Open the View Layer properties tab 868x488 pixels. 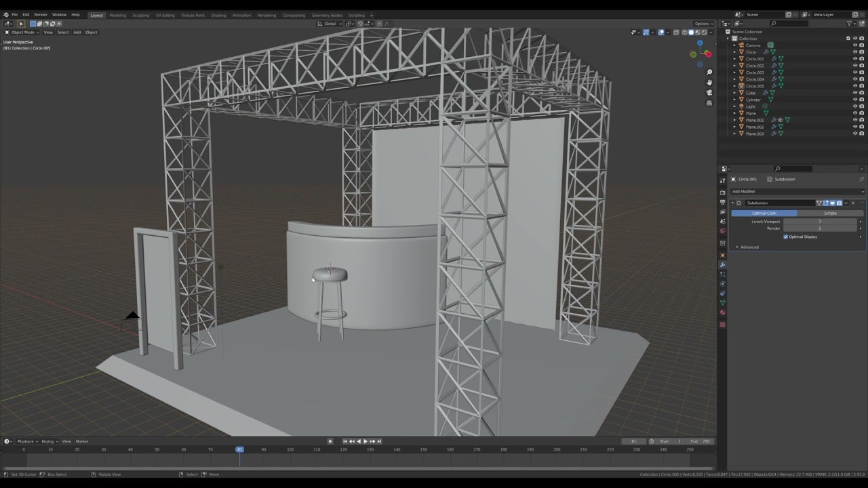(x=723, y=211)
